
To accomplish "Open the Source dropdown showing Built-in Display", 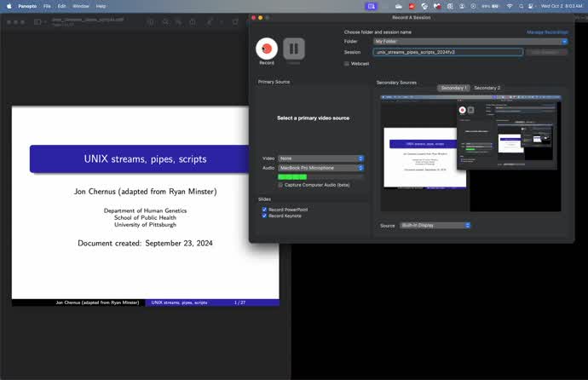I will 435,226.
